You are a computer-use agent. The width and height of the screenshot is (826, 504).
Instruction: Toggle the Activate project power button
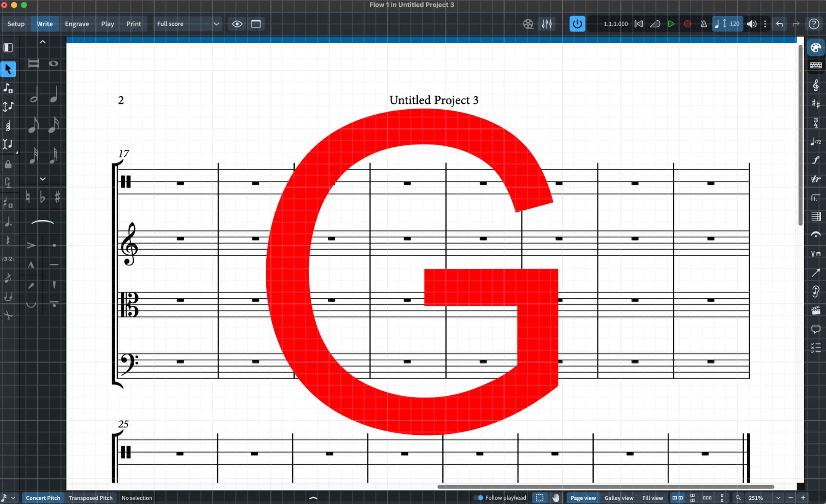coord(577,24)
